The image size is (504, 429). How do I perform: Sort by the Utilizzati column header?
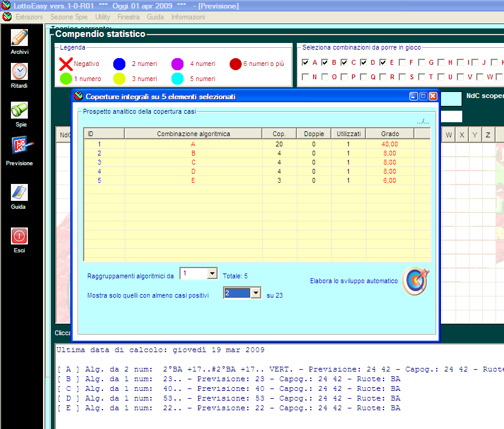[349, 134]
